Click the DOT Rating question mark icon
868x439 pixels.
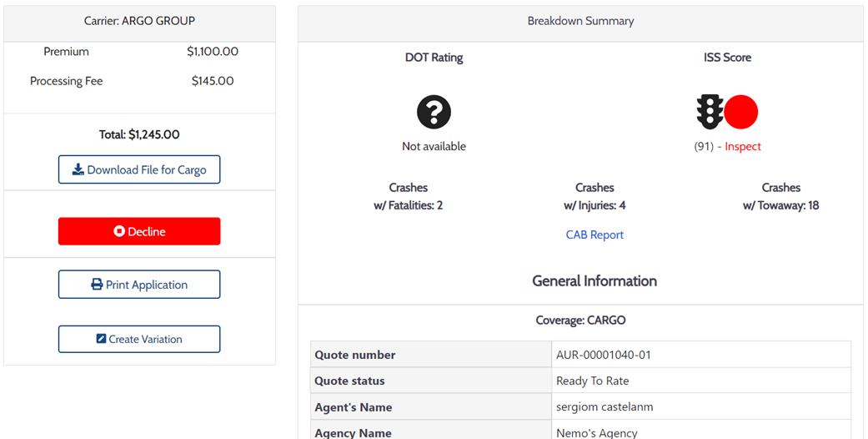click(434, 112)
